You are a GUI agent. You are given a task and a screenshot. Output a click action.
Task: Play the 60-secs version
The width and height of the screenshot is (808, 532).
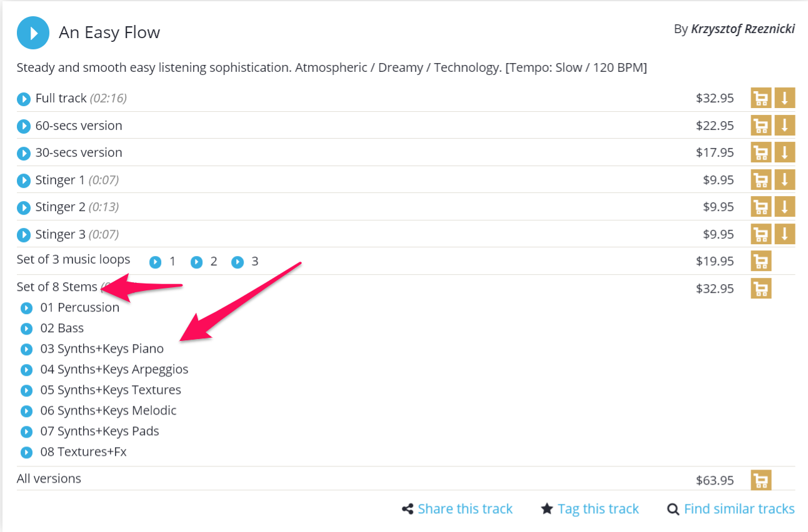(x=24, y=126)
